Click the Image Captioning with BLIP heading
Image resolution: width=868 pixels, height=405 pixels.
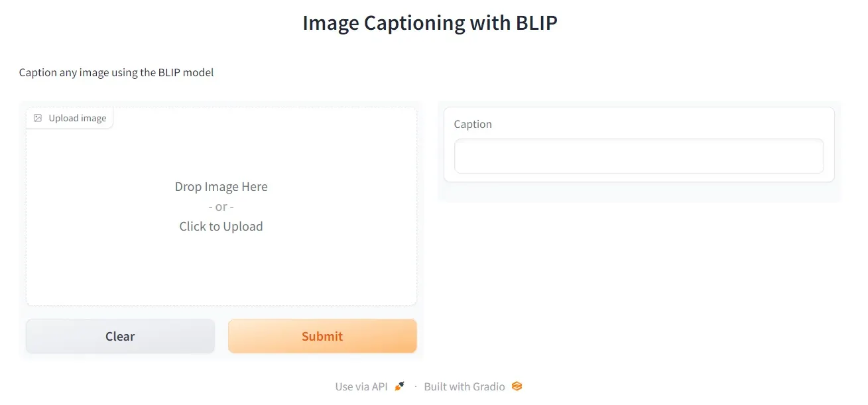430,23
